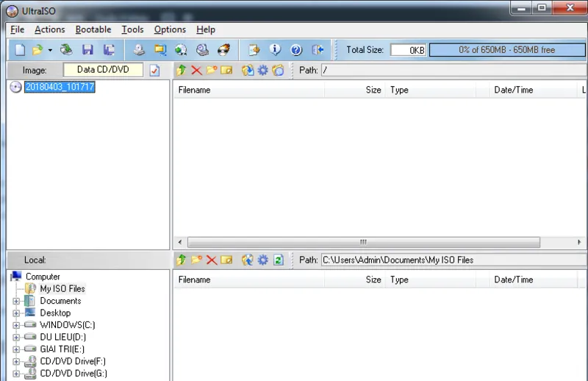This screenshot has width=588, height=381.
Task: Open the dropdown arrow beside Open icon
Action: [x=50, y=50]
